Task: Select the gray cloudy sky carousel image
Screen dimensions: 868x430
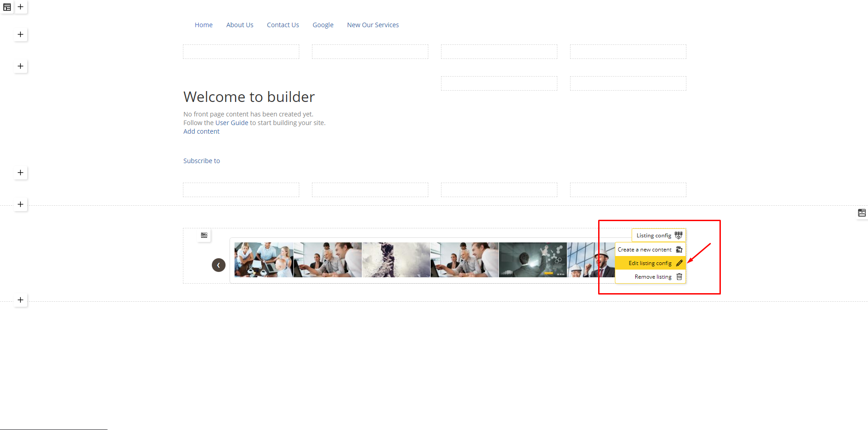Action: coord(396,260)
